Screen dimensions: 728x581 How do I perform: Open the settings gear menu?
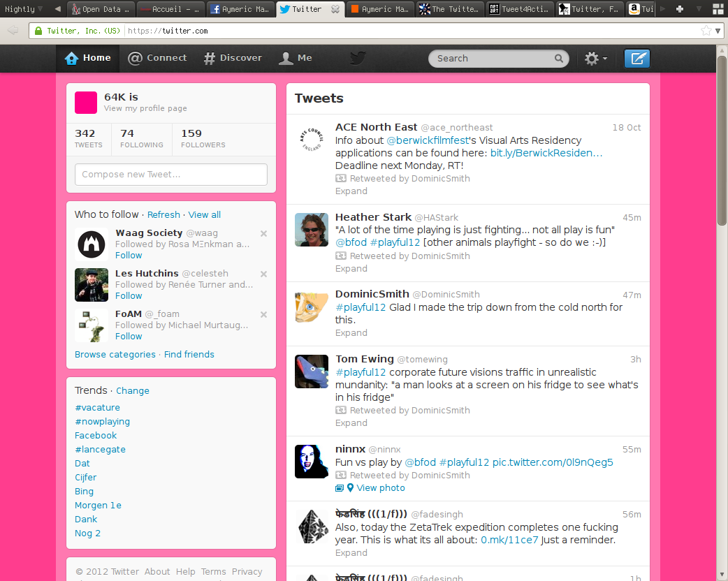point(595,59)
